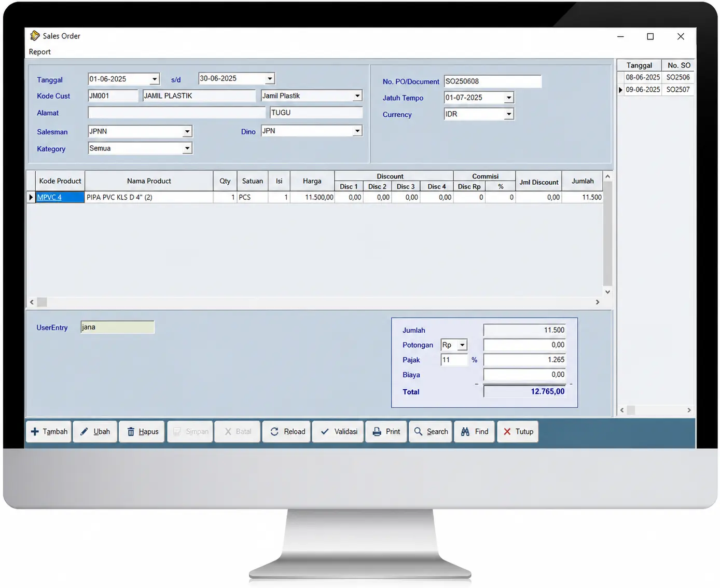Expand the Kategory Semua dropdown
The width and height of the screenshot is (720, 588).
[x=187, y=148]
